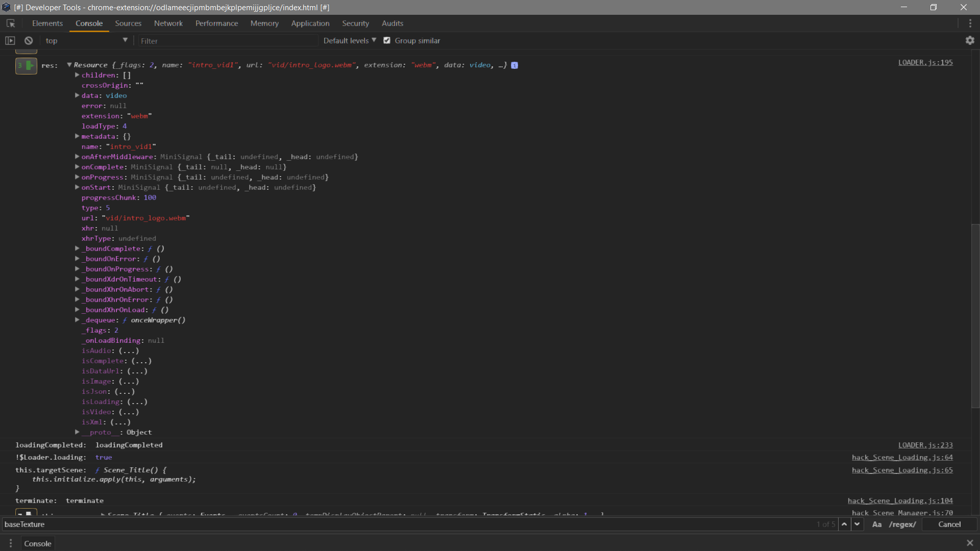This screenshot has width=980, height=551.
Task: Switch to the Network tab
Action: coord(168,23)
